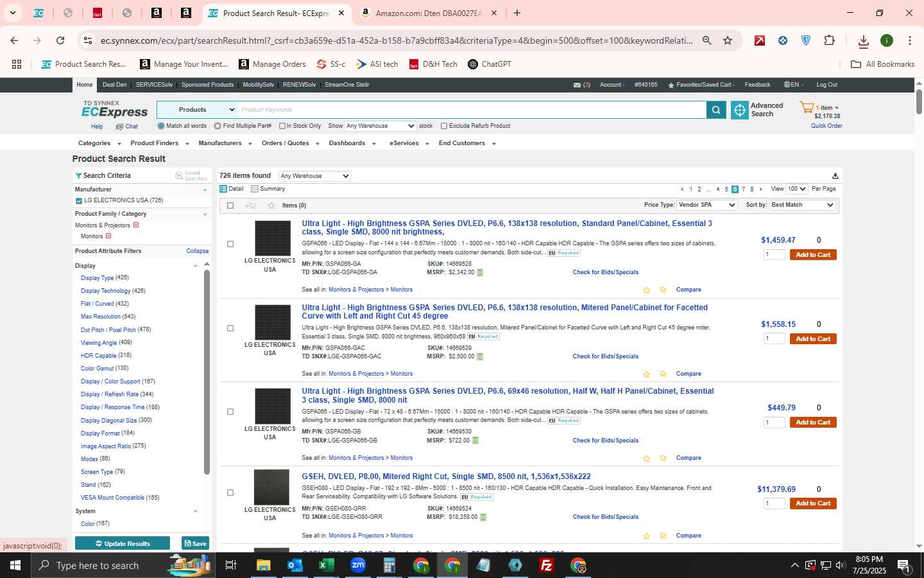Click MSRP sheet icon for GSPA066-GAC
The width and height of the screenshot is (924, 578).
pos(480,356)
